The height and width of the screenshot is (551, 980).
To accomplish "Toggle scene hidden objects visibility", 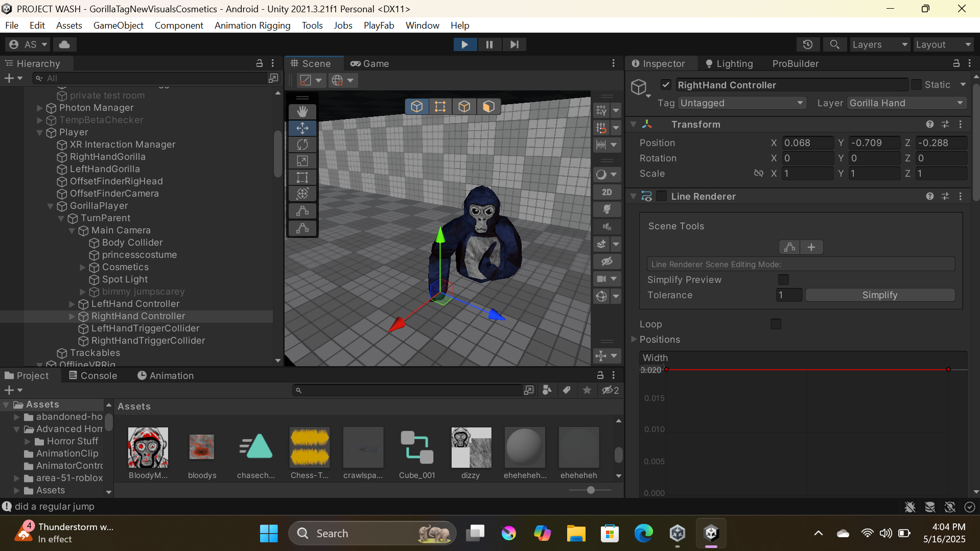I will coord(607,261).
